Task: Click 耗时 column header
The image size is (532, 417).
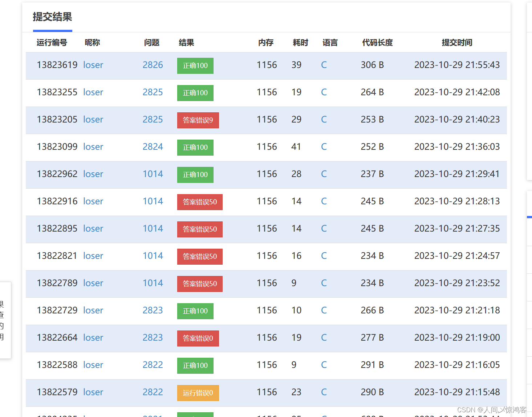Action: tap(300, 43)
